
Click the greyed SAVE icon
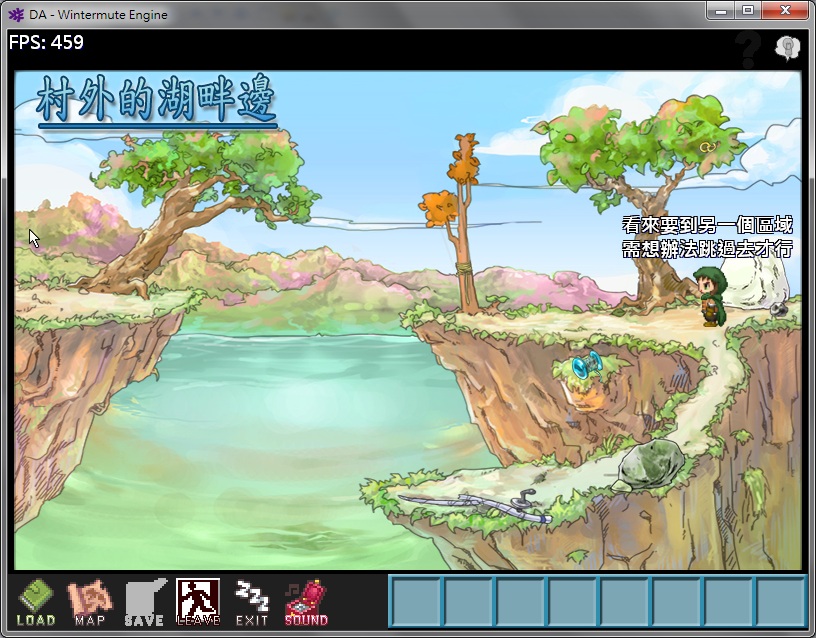(x=145, y=602)
